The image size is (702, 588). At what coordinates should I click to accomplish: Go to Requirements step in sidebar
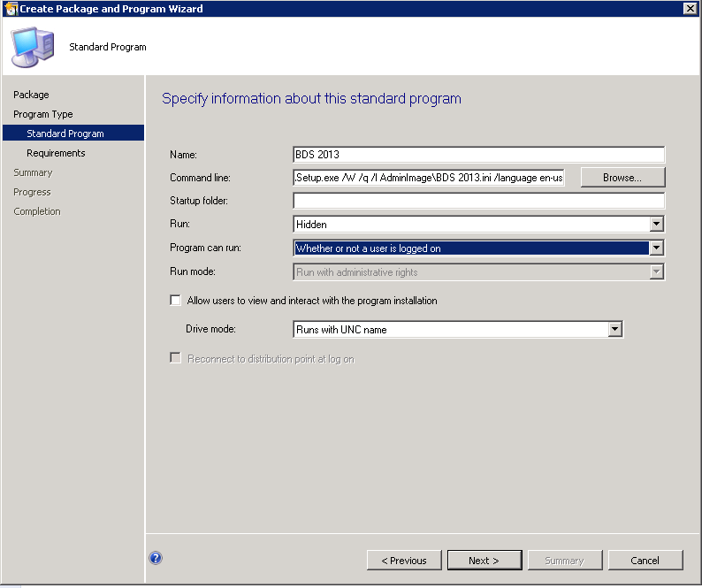[56, 153]
